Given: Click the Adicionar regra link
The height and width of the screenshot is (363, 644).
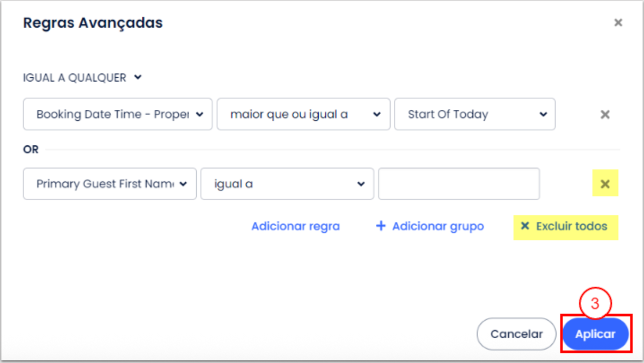Looking at the screenshot, I should (296, 226).
